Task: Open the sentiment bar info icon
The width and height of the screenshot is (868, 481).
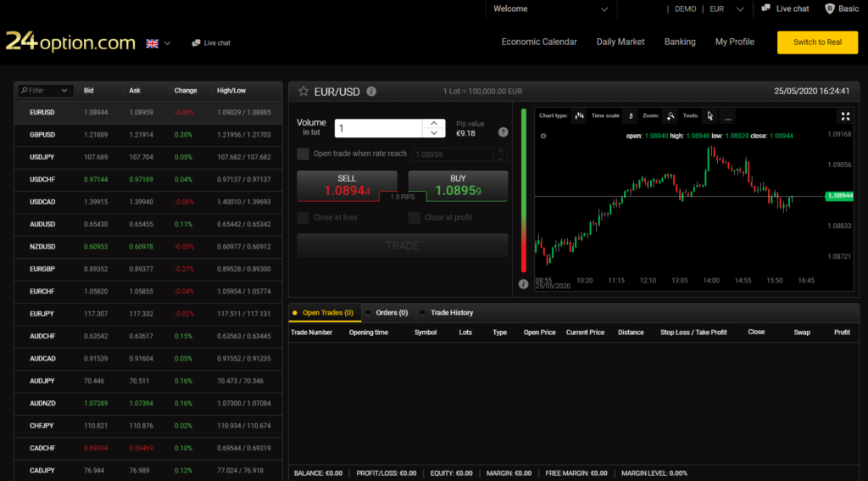Action: [523, 283]
